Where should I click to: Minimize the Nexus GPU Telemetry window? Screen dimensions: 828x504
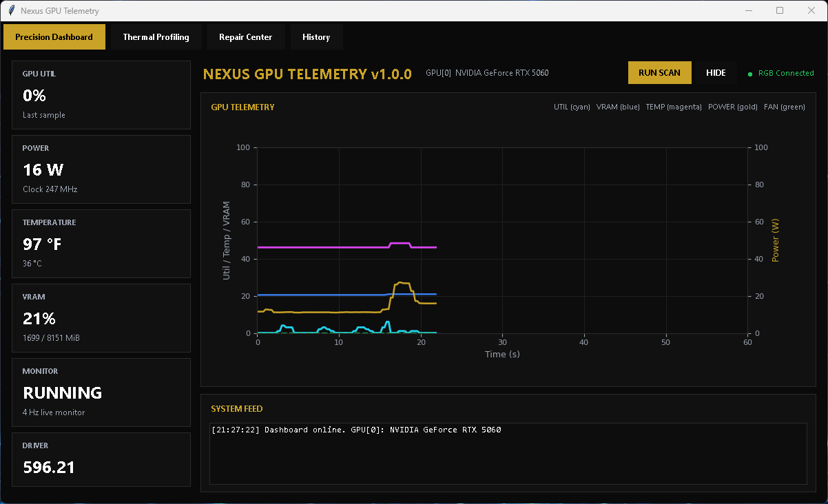click(748, 10)
